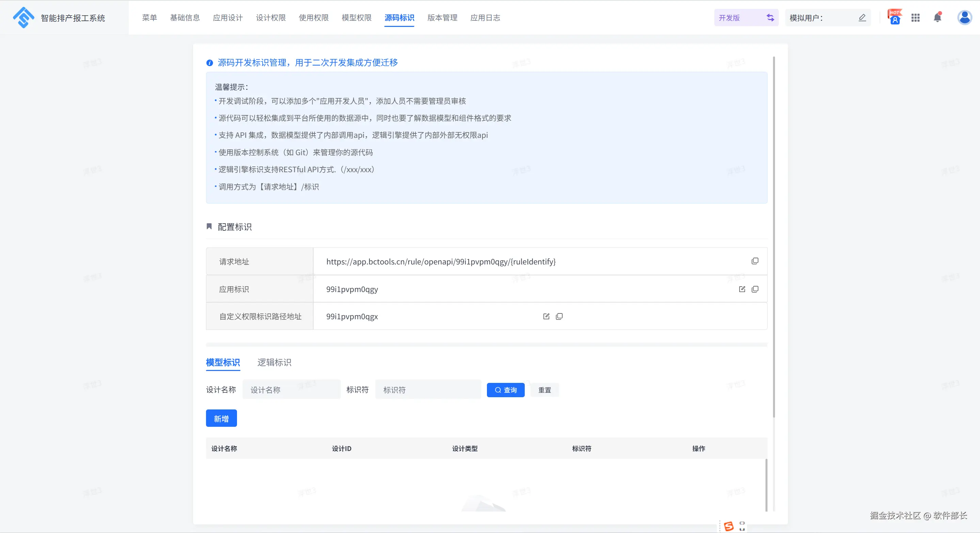Click the 新增 add button
Screen dimensions: 980x533
coord(221,418)
